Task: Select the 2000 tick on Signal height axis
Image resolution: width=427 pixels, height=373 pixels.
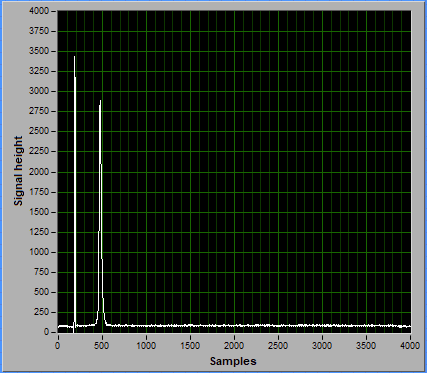Action: click(x=39, y=172)
